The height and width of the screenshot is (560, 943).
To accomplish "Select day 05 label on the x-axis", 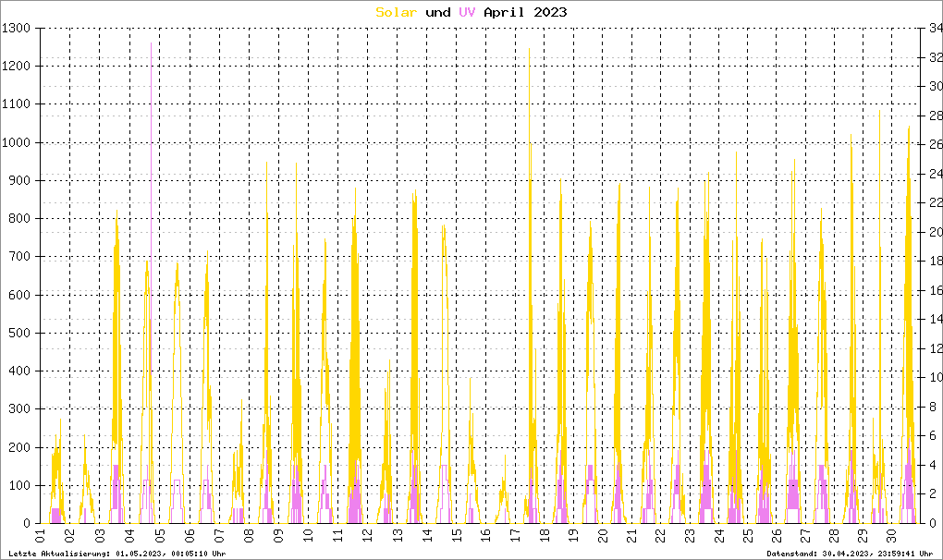I will click(159, 536).
